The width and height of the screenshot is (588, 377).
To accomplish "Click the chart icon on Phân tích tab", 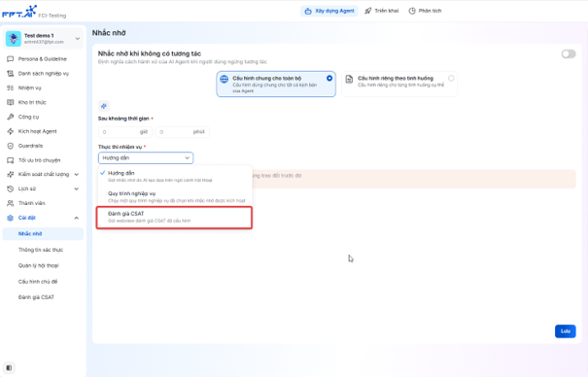I will [412, 11].
